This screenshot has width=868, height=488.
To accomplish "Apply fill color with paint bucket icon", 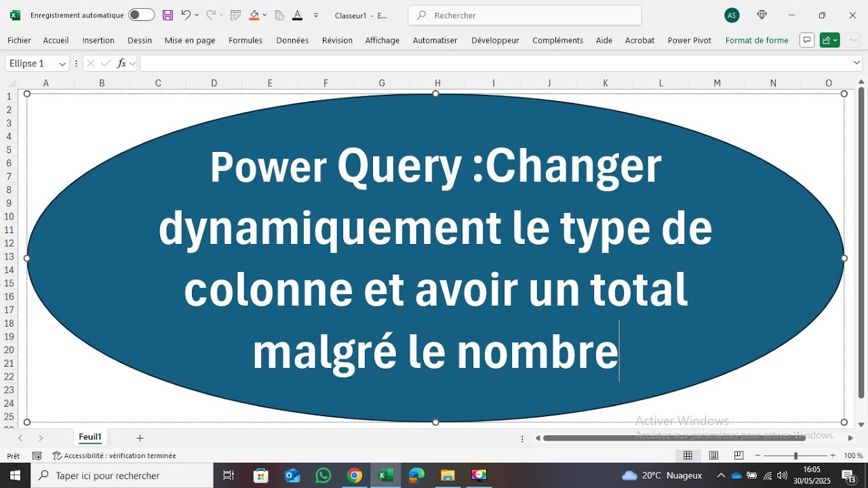I will point(254,15).
